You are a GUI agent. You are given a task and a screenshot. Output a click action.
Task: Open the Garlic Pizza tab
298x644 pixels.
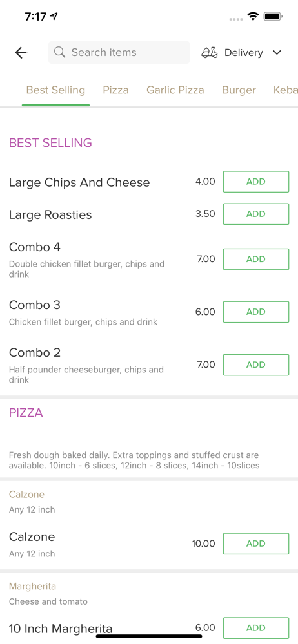tap(175, 90)
